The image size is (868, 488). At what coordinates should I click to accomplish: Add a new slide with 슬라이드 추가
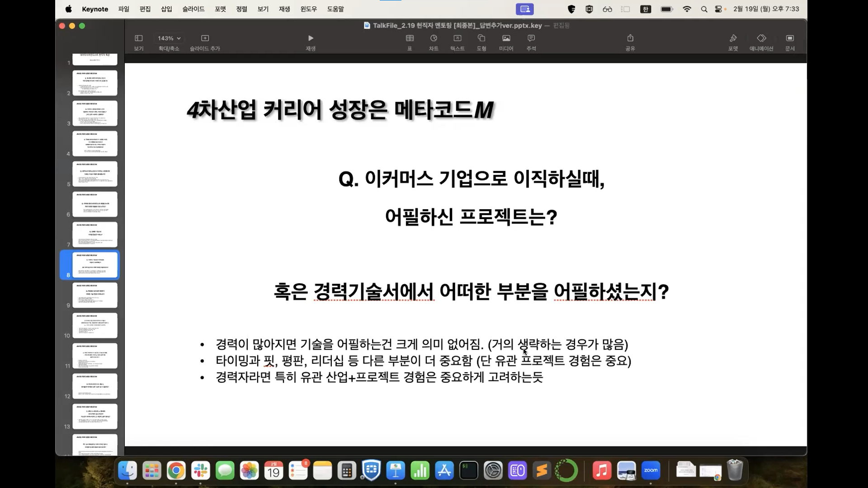tap(205, 38)
